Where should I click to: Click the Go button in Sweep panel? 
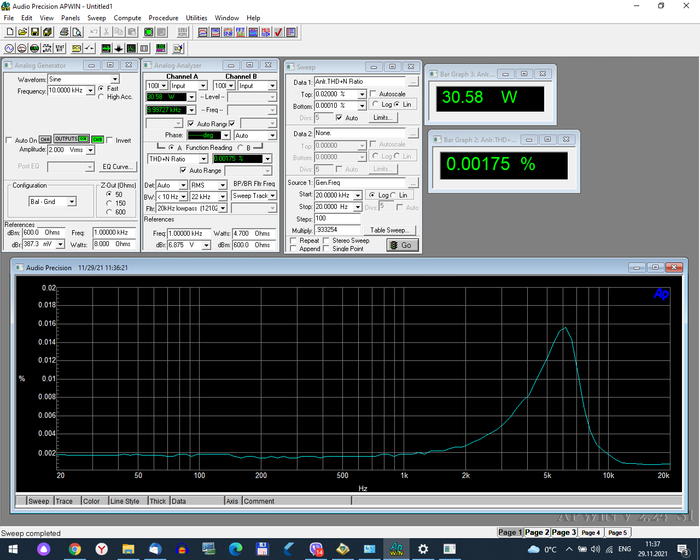pos(402,244)
